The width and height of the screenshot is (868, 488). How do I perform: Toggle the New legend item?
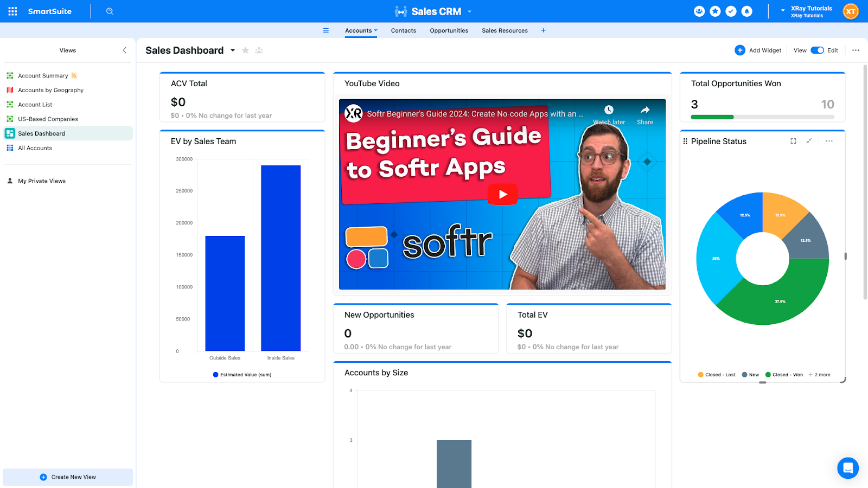click(750, 375)
